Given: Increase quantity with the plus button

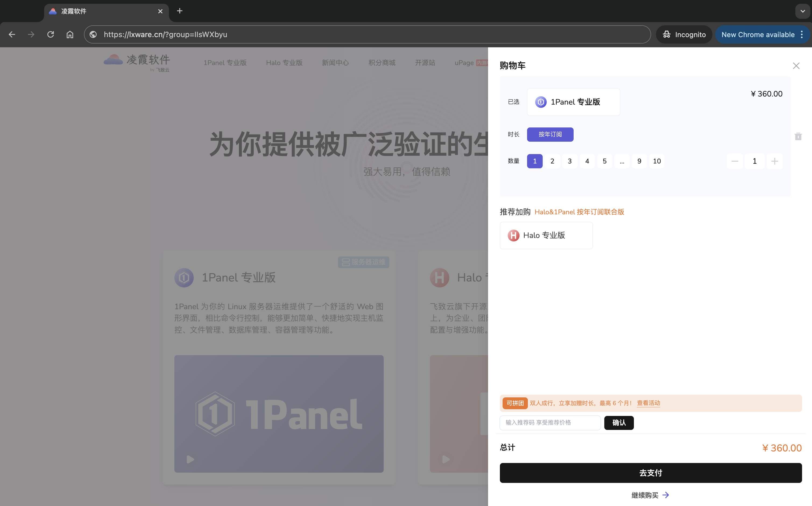Looking at the screenshot, I should tap(774, 161).
